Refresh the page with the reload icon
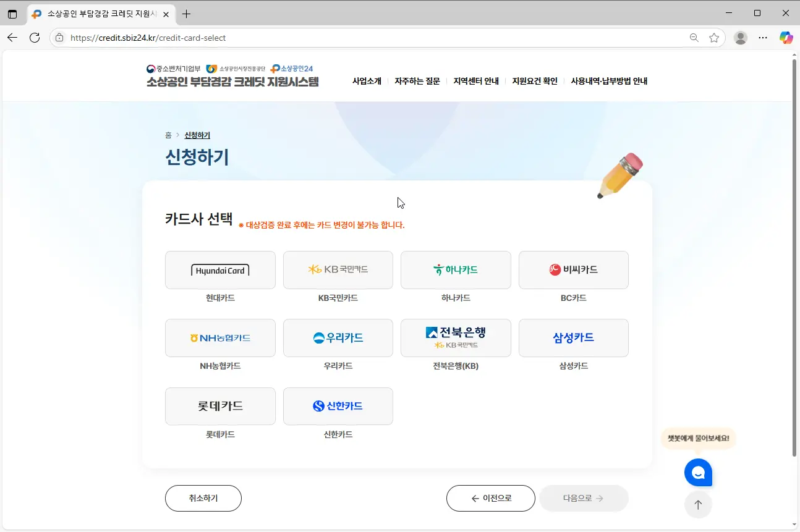800x532 pixels. tap(35, 38)
